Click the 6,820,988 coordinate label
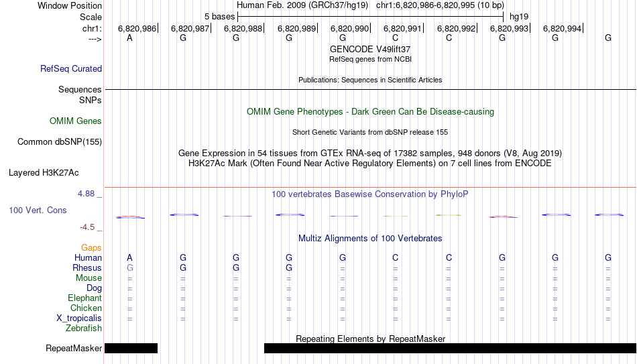The width and height of the screenshot is (637, 364). pyautogui.click(x=243, y=28)
